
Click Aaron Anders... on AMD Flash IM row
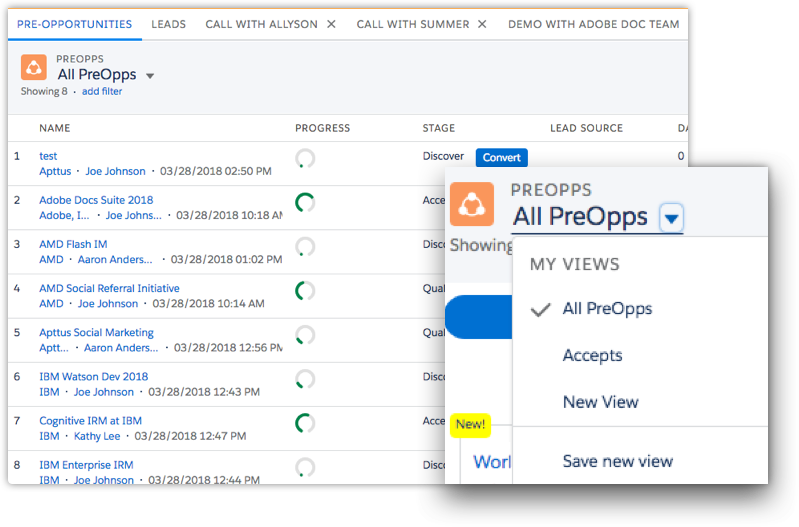click(x=115, y=259)
